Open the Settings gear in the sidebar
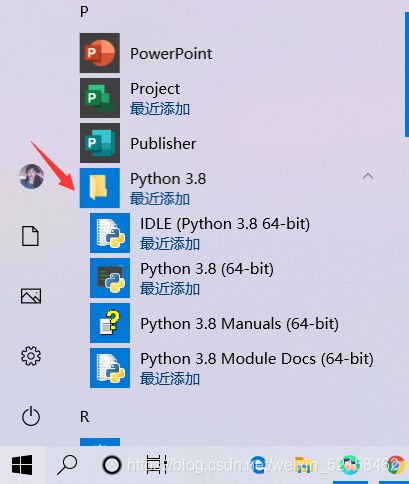Viewport: 409px width, 484px height. point(31,356)
